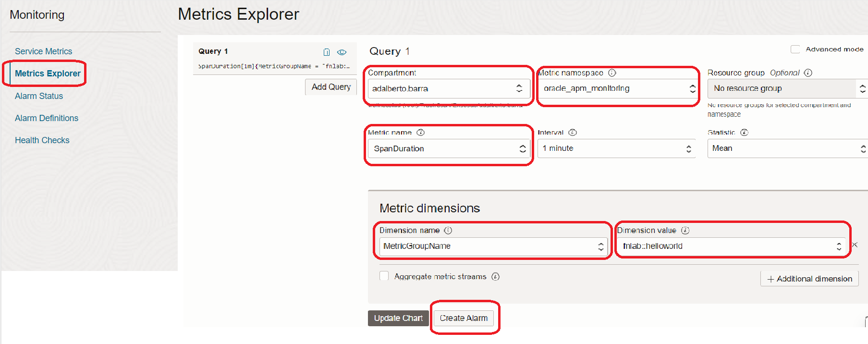Open Alarm Definitions page
The image size is (868, 344).
[47, 118]
